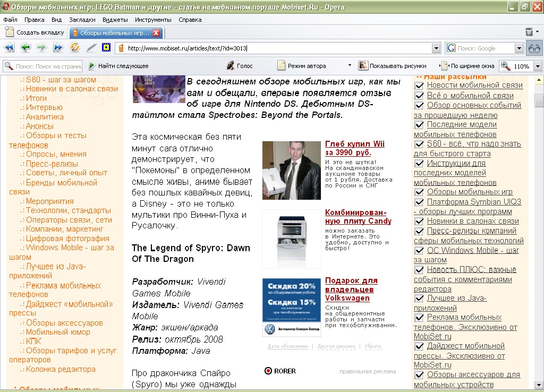Click the binoculars icon beside the search field
The width and height of the screenshot is (544, 392).
tap(534, 48)
